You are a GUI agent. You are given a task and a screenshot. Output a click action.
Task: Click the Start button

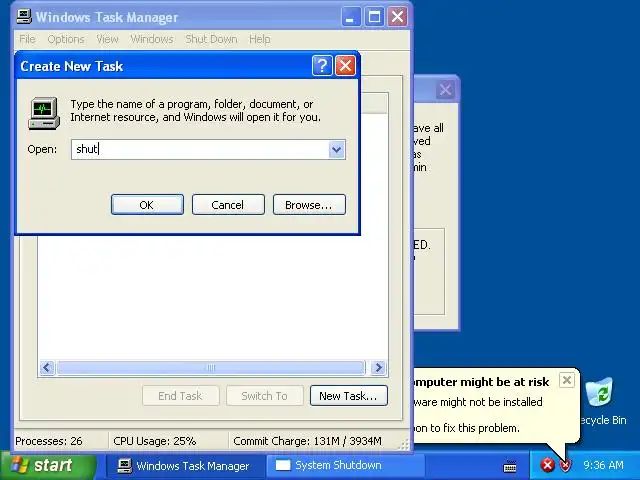48,465
